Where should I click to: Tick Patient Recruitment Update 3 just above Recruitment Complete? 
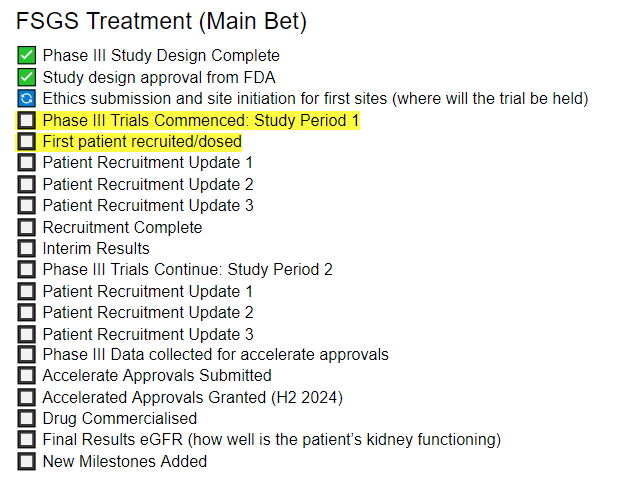pyautogui.click(x=26, y=205)
